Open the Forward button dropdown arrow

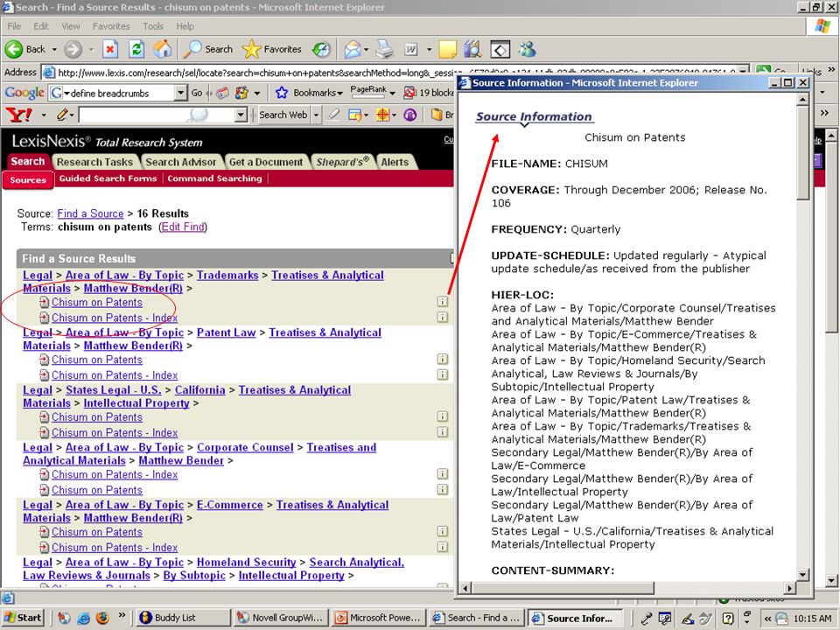tap(91, 49)
